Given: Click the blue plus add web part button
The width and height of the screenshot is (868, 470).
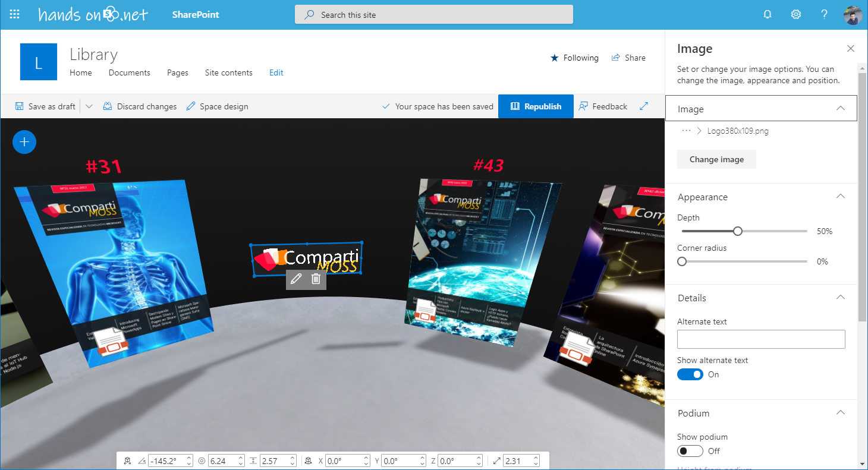Looking at the screenshot, I should 24,142.
